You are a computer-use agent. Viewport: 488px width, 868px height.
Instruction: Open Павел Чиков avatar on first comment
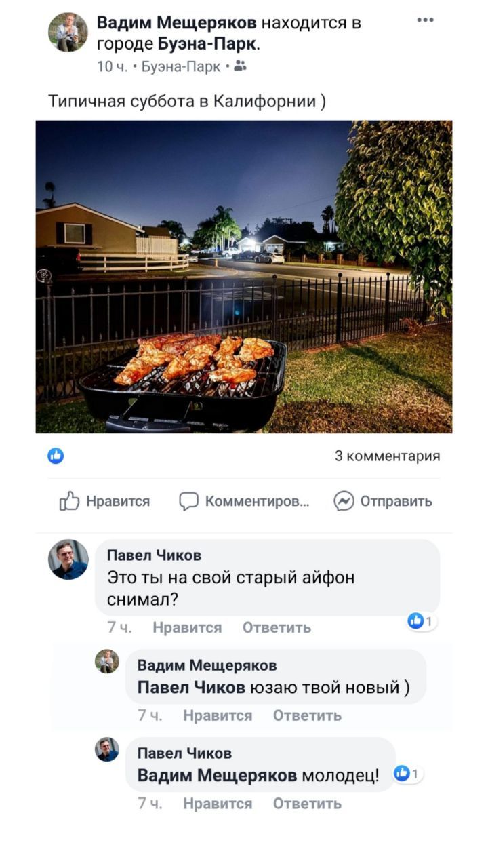point(68,559)
